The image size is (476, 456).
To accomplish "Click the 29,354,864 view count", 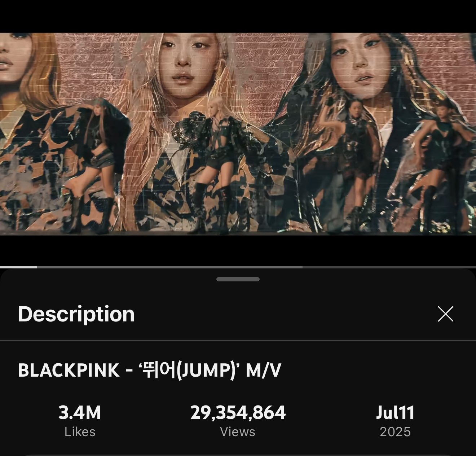I will click(x=238, y=413).
